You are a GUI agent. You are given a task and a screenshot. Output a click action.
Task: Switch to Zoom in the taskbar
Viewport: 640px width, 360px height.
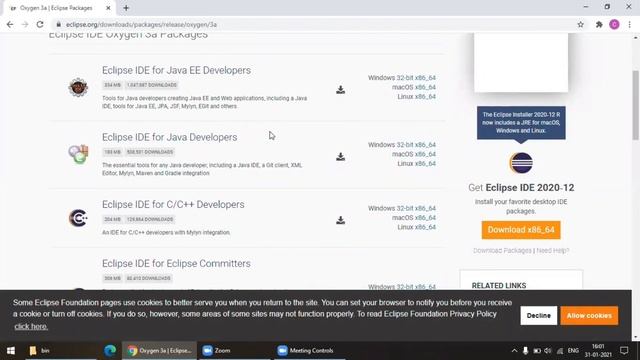[234, 351]
